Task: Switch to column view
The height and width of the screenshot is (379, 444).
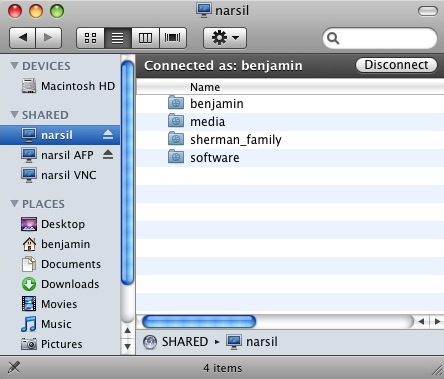Action: click(x=145, y=38)
